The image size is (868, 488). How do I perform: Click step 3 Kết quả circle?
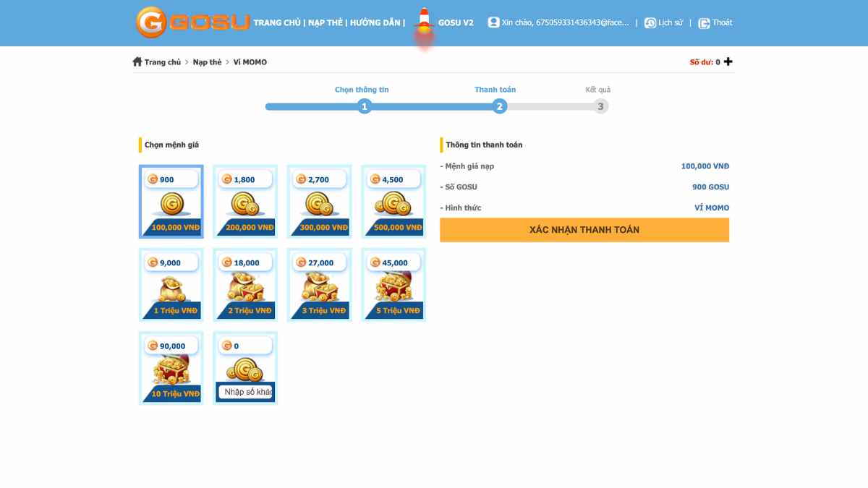600,106
